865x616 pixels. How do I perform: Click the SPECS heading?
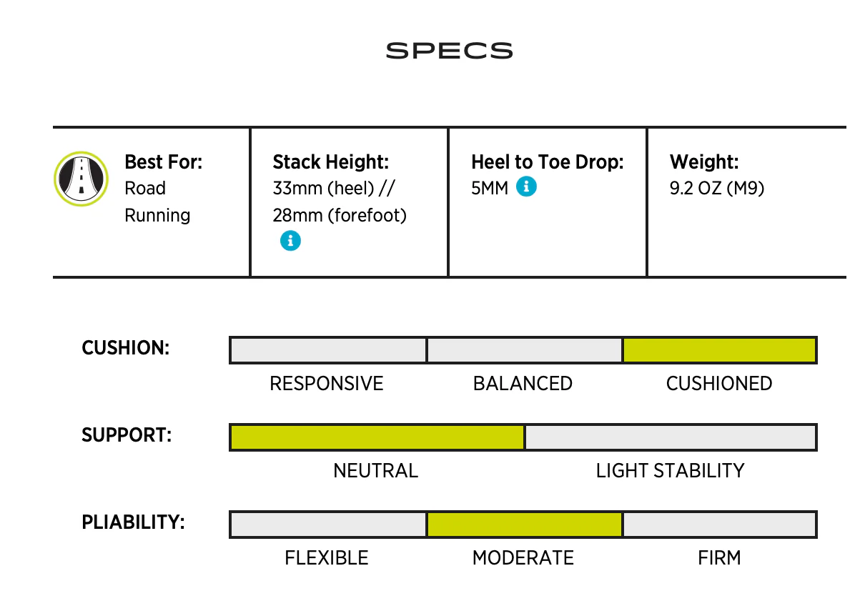pyautogui.click(x=449, y=51)
